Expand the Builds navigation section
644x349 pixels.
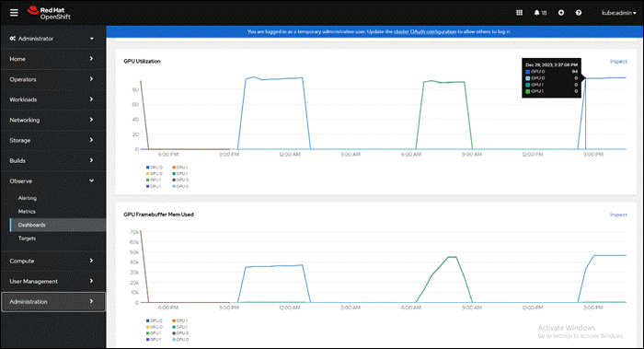click(x=53, y=161)
